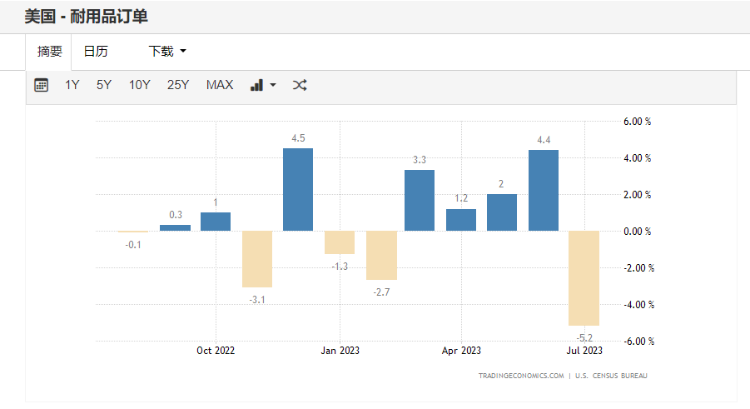This screenshot has width=750, height=409.
Task: Click the 0.3 blue bar
Action: click(x=175, y=228)
